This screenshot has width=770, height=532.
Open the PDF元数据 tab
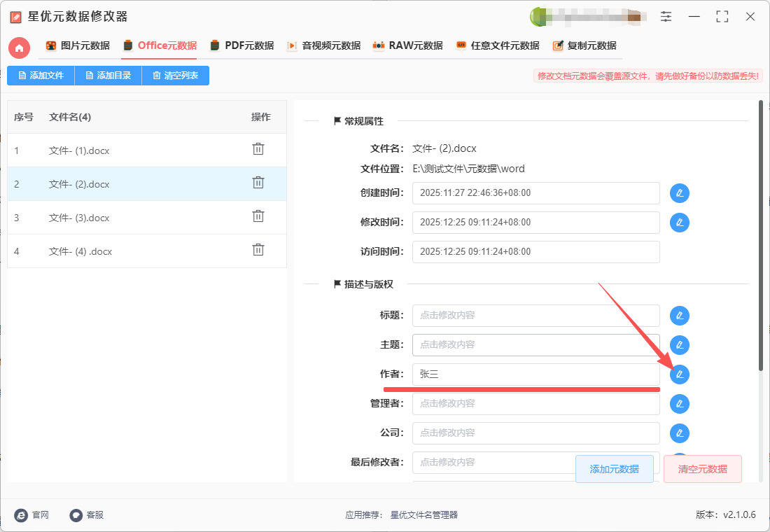click(x=241, y=45)
